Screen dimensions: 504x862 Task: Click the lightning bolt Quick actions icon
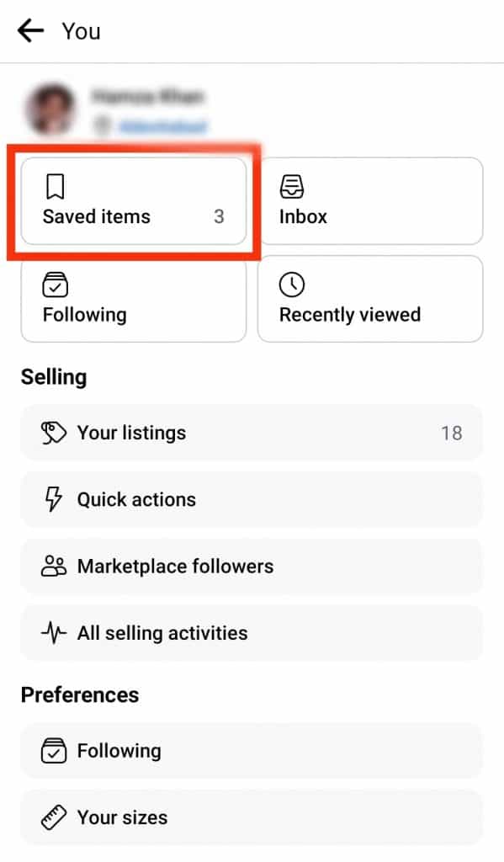click(x=54, y=499)
